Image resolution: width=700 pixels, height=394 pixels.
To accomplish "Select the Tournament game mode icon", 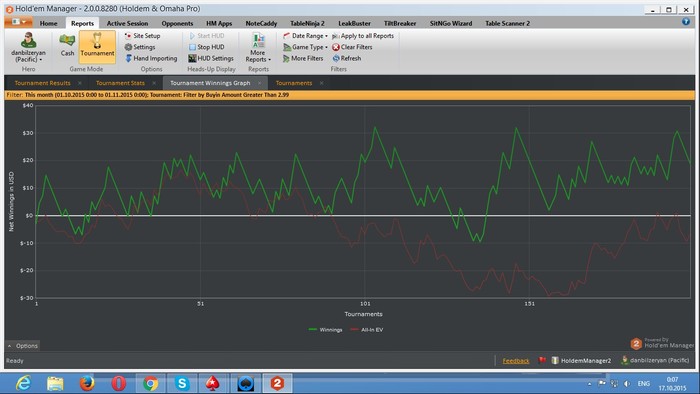I will click(x=97, y=46).
